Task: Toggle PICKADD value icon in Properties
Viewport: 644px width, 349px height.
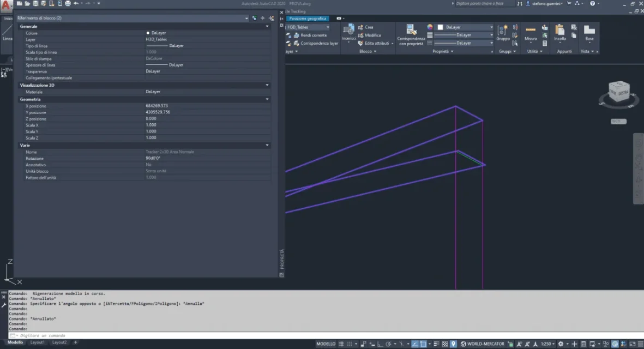Action: pos(254,18)
